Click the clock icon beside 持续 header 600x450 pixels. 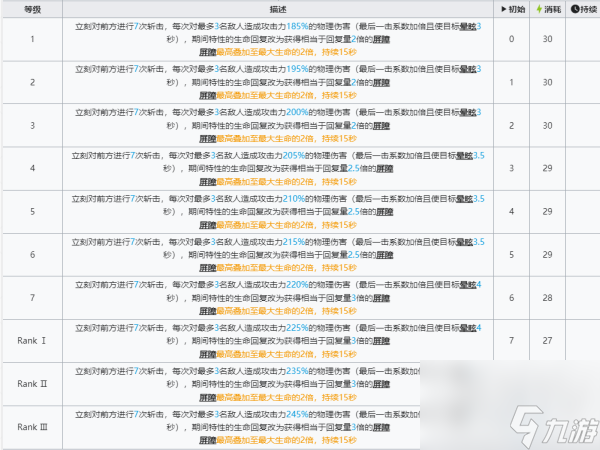click(575, 9)
